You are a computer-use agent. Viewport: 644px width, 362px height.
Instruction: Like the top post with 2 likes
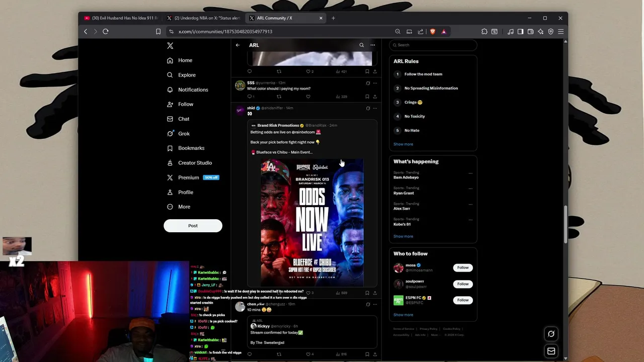click(x=309, y=71)
